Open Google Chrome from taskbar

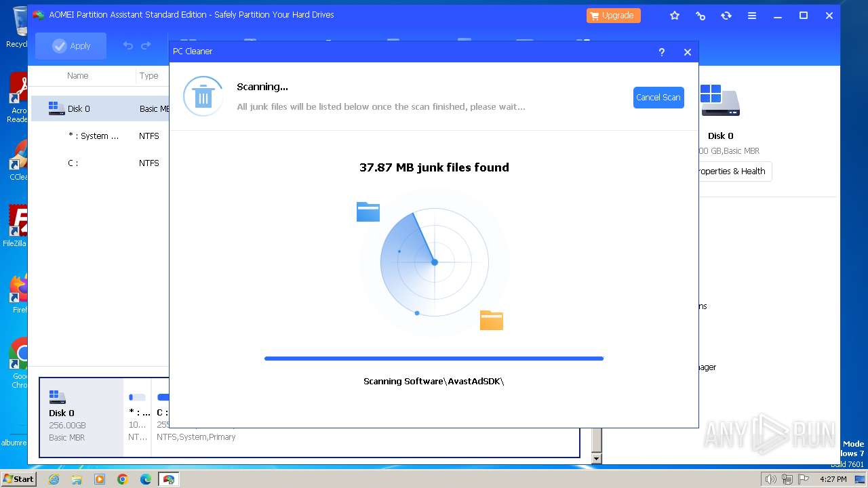pyautogui.click(x=123, y=479)
